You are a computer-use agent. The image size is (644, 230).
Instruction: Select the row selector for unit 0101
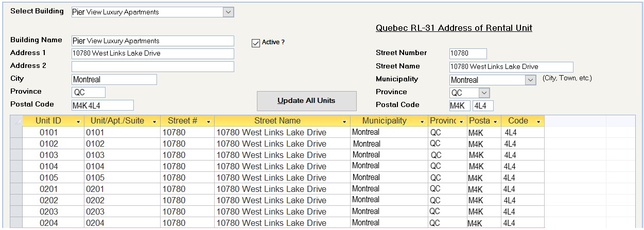click(x=16, y=132)
